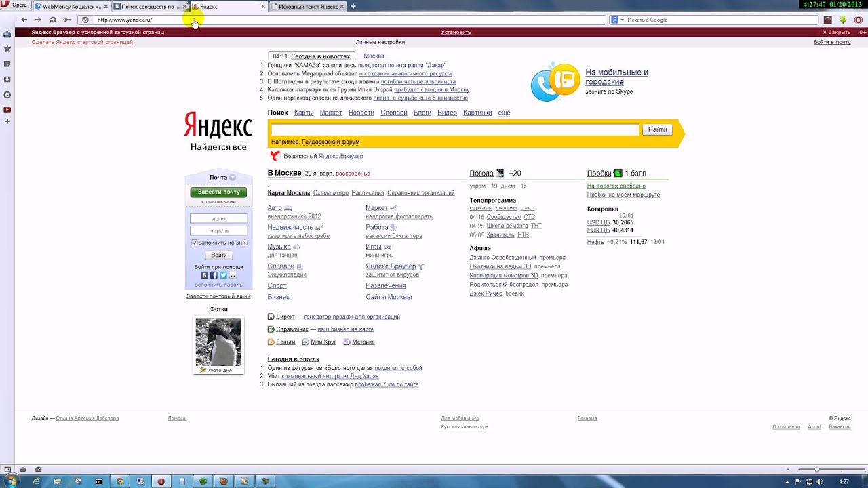Viewport: 868px width, 488px height.
Task: Open a new tab with the plus button
Action: click(353, 6)
